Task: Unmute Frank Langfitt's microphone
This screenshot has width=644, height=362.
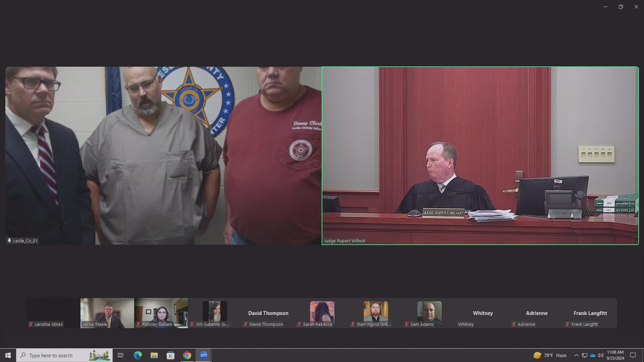Action: point(568,324)
